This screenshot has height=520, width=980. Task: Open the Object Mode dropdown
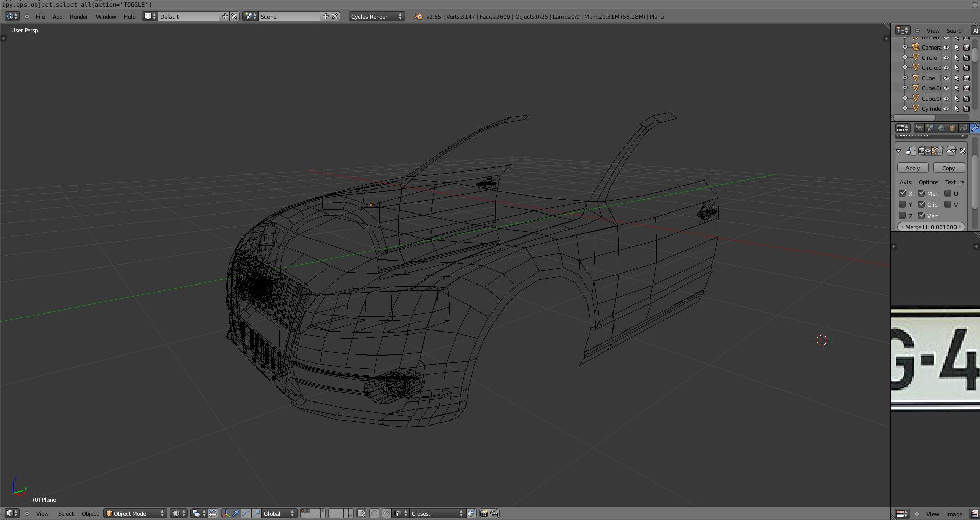(135, 513)
